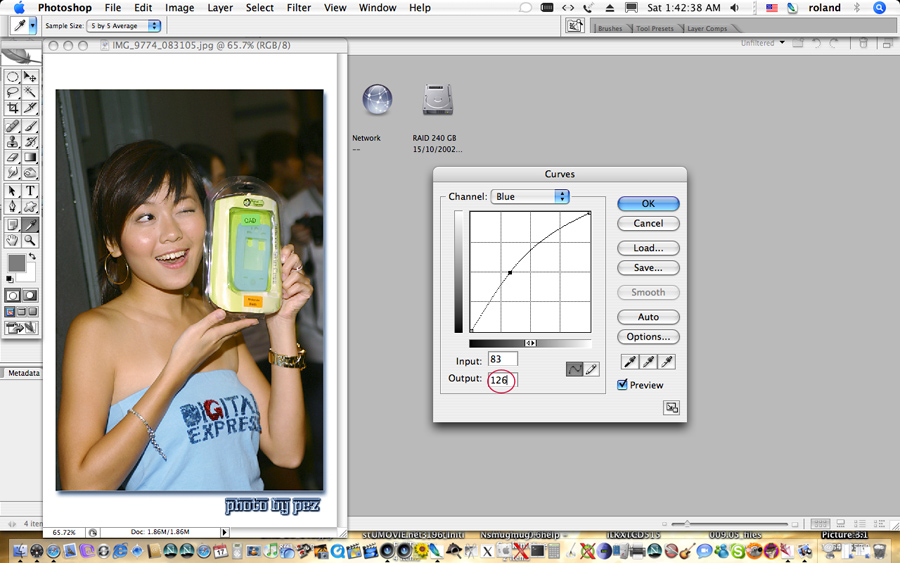This screenshot has height=563, width=900.
Task: Open the Sample Size dropdown
Action: point(124,25)
